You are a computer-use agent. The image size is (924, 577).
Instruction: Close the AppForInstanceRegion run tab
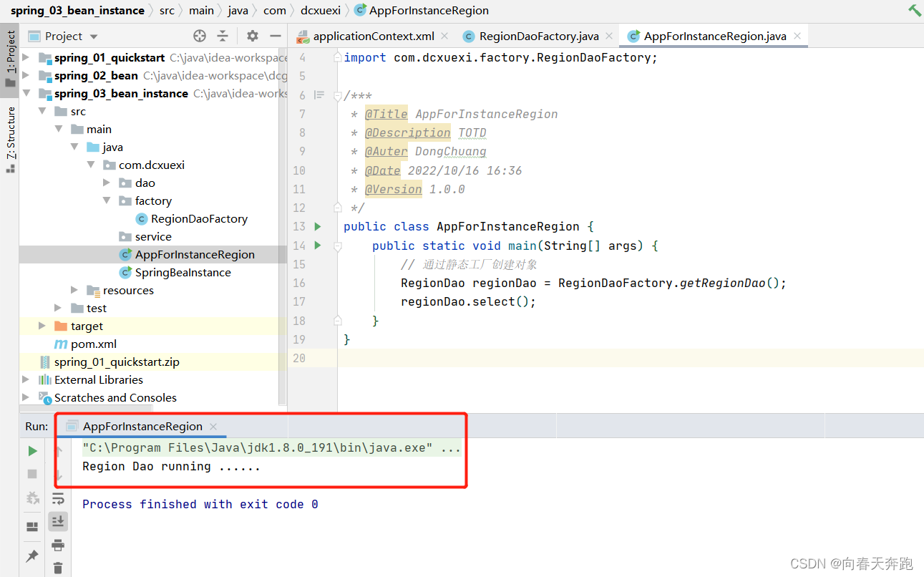(213, 426)
